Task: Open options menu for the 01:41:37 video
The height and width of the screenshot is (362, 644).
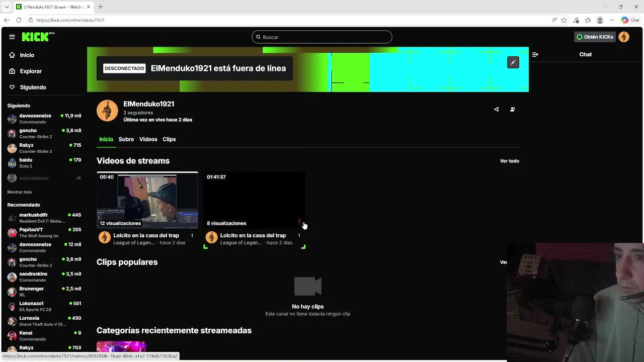Action: (x=299, y=235)
